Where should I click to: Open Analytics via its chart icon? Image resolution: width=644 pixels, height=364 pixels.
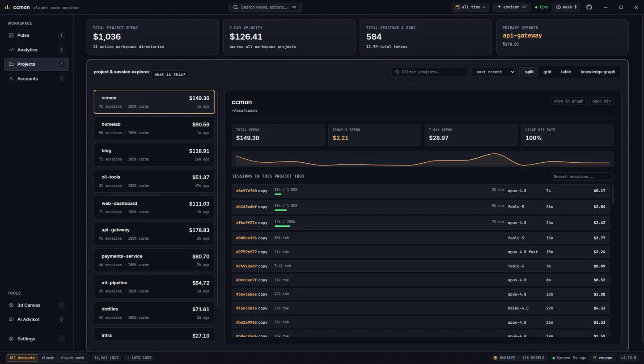point(11,50)
